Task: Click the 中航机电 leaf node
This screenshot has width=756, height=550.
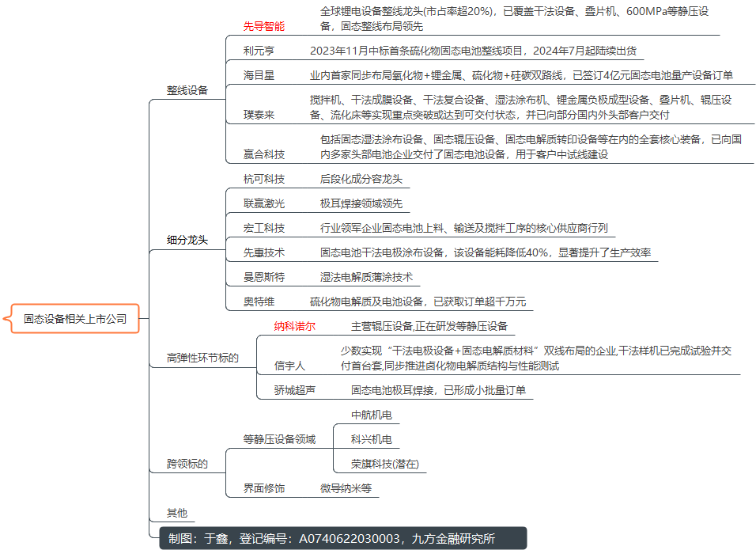Action: pyautogui.click(x=371, y=415)
